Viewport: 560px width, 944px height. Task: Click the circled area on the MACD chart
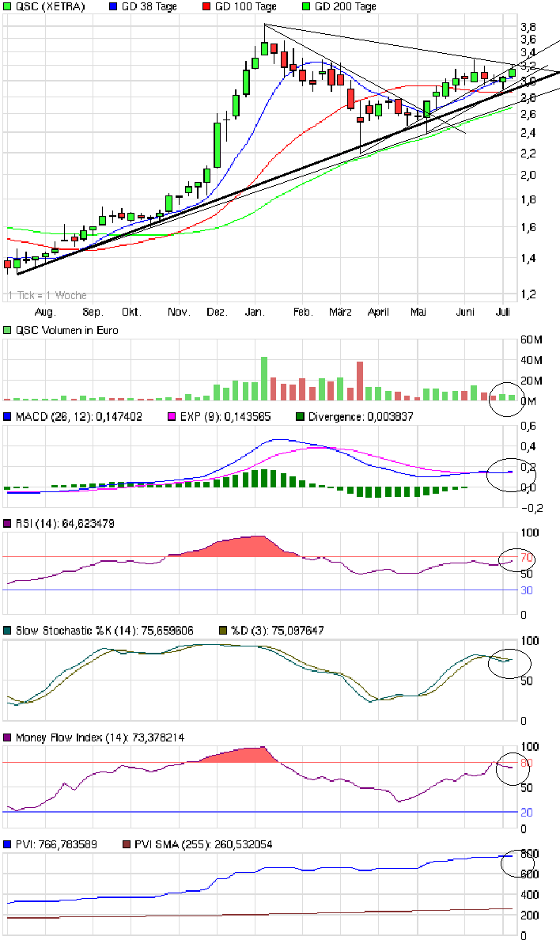(508, 472)
